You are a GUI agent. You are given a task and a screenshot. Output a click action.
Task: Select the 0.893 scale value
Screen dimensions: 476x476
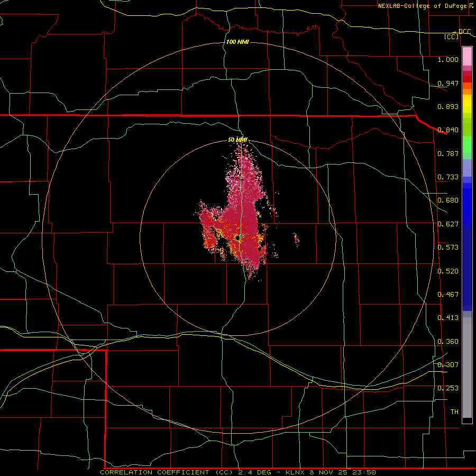coord(448,106)
